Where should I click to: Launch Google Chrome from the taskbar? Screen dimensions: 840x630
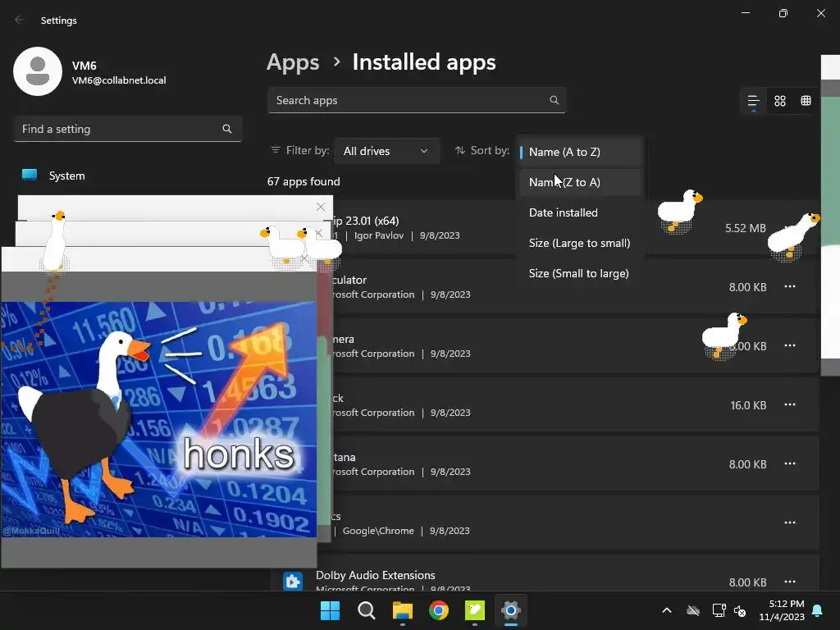(x=439, y=610)
